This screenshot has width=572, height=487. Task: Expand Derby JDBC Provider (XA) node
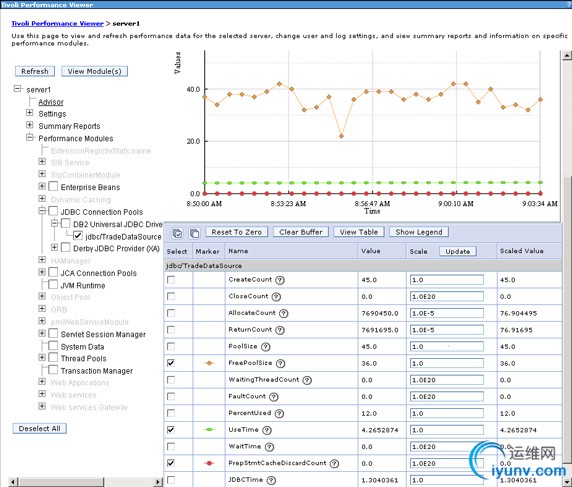click(54, 248)
